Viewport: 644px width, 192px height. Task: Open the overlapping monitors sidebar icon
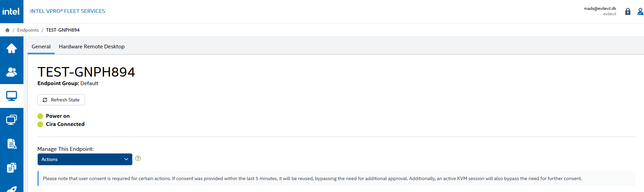tap(12, 120)
